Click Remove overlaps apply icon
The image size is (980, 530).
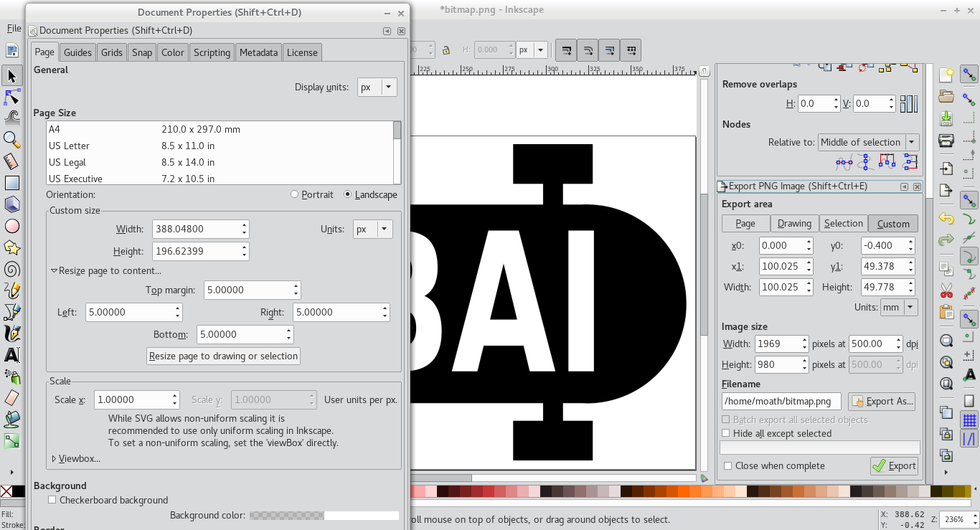909,104
